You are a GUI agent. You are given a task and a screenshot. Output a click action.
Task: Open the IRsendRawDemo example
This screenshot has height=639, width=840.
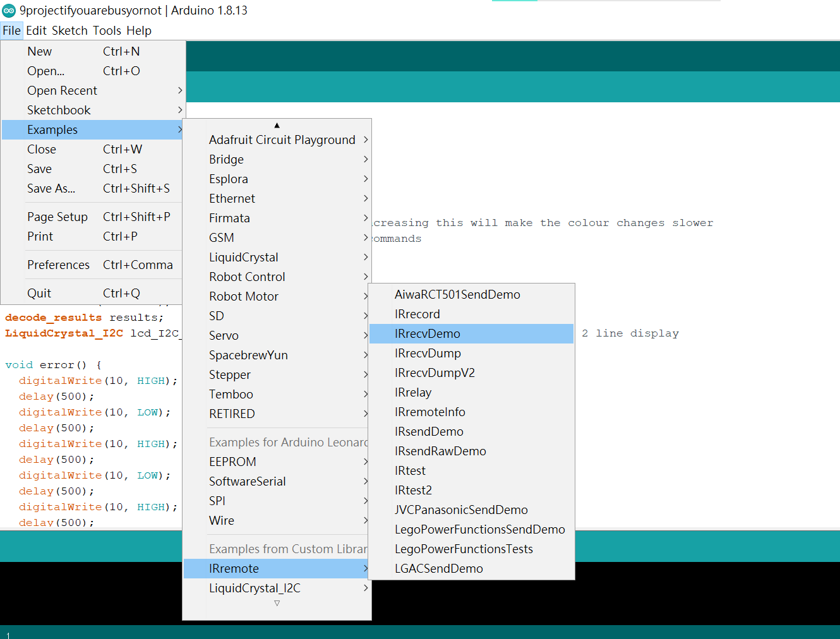[x=471, y=451]
